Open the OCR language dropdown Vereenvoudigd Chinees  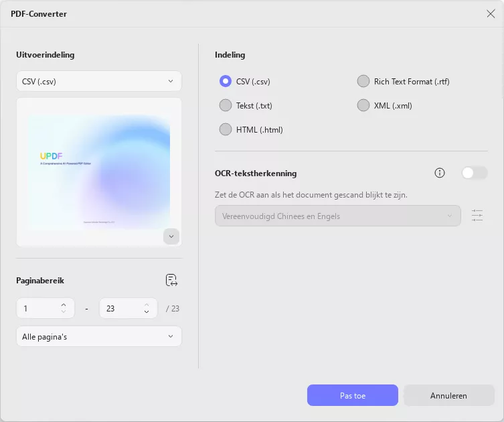point(338,216)
